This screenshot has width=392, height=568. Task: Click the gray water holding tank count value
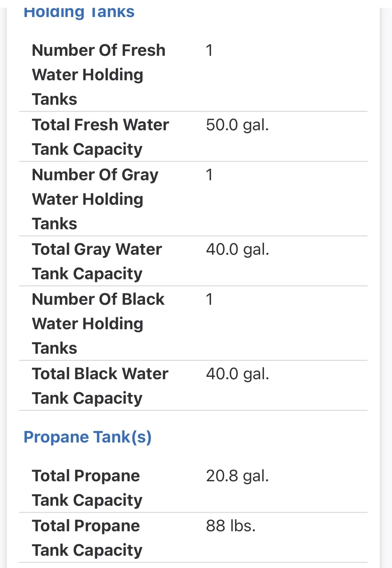pos(209,175)
